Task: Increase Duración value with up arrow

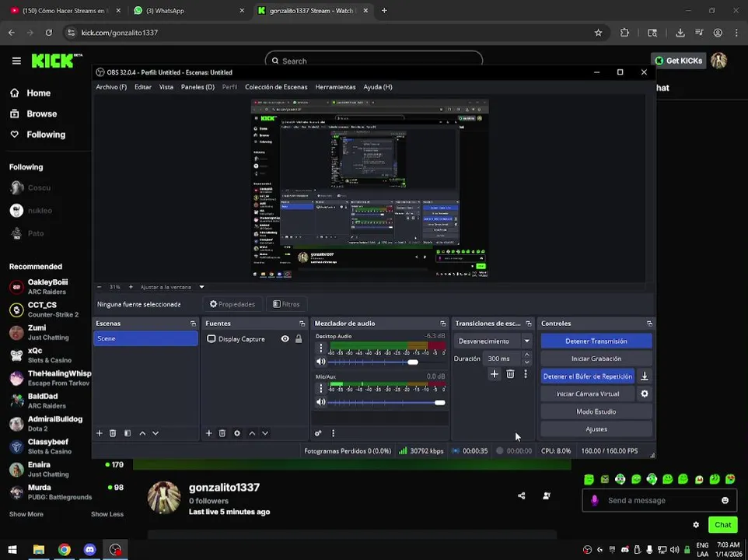Action: tap(526, 355)
